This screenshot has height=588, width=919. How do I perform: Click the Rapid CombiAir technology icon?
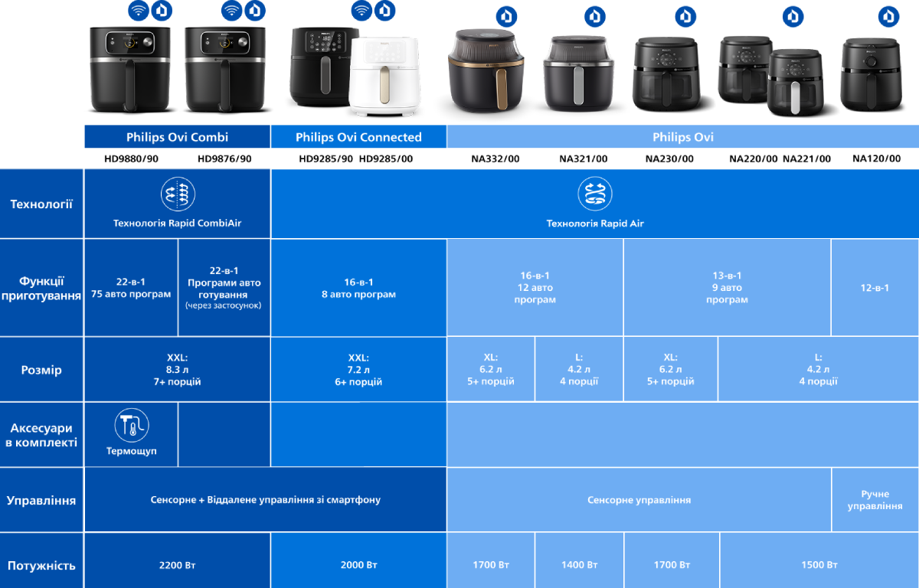coord(178,194)
